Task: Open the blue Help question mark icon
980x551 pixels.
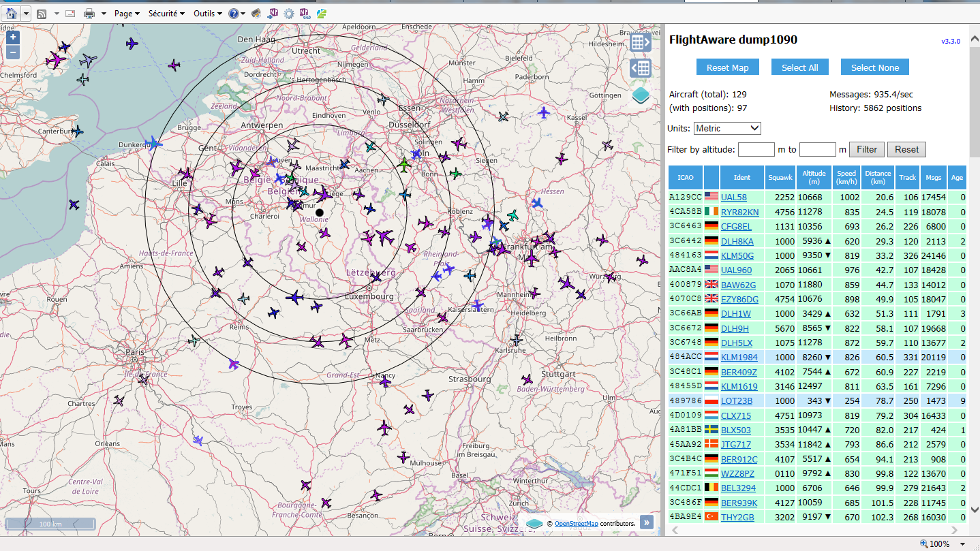Action: click(x=233, y=14)
